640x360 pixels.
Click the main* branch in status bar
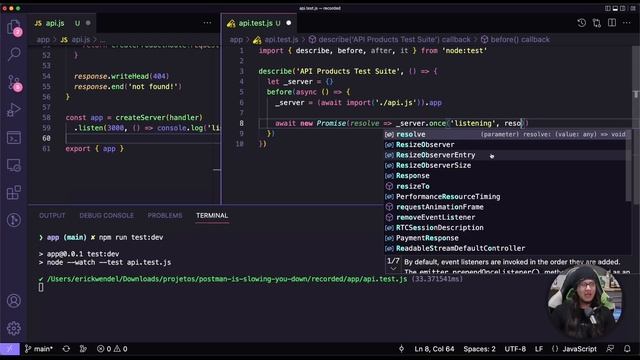pyautogui.click(x=39, y=349)
